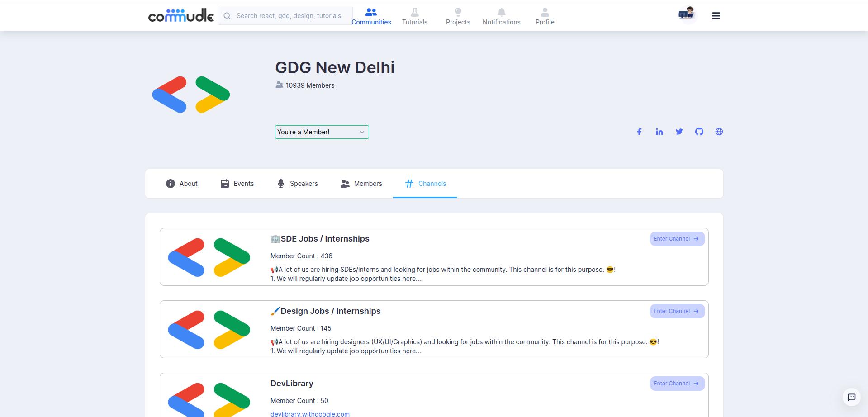Open the devlibrary.withgoogle.com link
Image resolution: width=868 pixels, height=417 pixels.
310,414
